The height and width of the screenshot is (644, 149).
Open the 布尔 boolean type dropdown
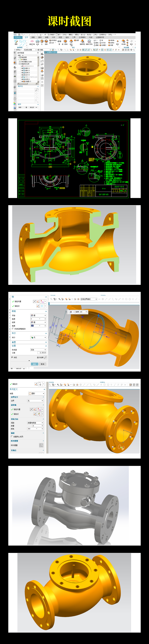[x=38, y=337]
